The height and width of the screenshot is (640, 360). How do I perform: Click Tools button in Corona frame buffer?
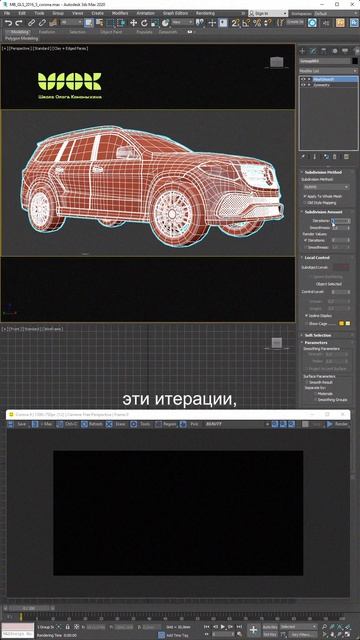[x=141, y=424]
